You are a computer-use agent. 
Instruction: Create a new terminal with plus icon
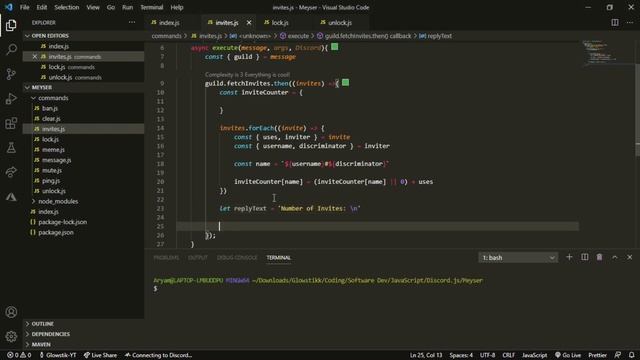tap(569, 257)
